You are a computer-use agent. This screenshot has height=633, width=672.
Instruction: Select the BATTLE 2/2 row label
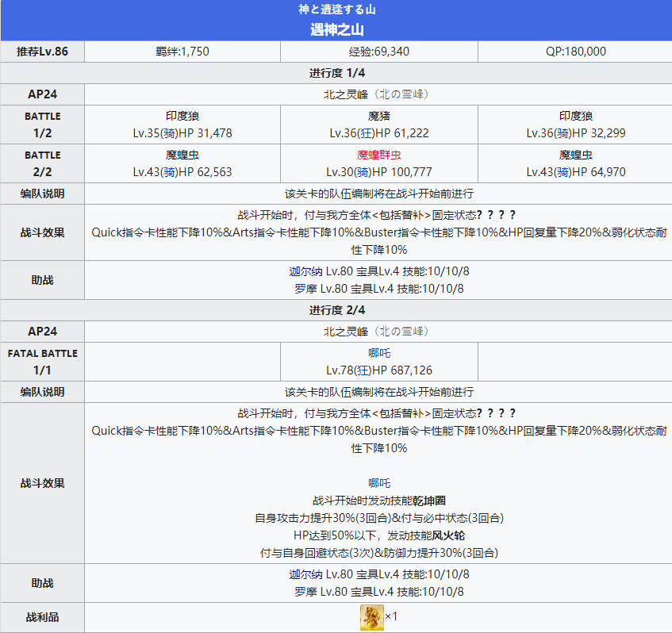click(x=42, y=163)
